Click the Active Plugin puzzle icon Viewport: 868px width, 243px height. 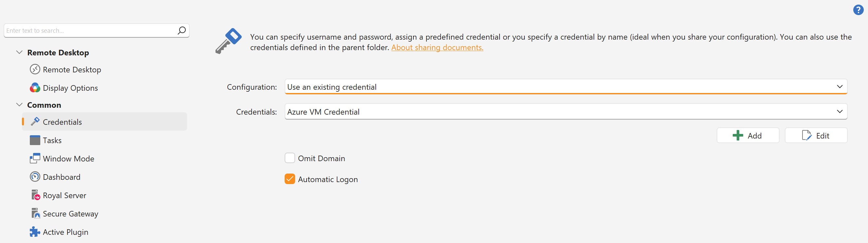(35, 232)
